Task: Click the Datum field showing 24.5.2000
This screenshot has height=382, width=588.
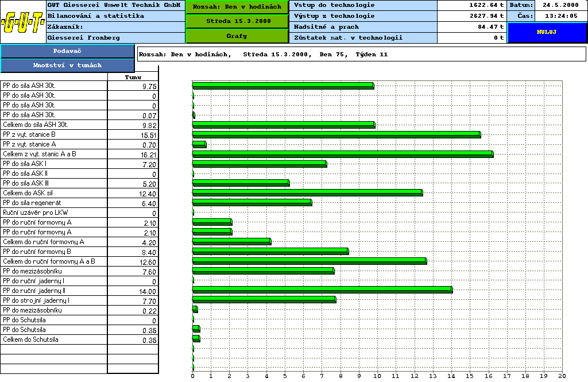Action: tap(560, 5)
